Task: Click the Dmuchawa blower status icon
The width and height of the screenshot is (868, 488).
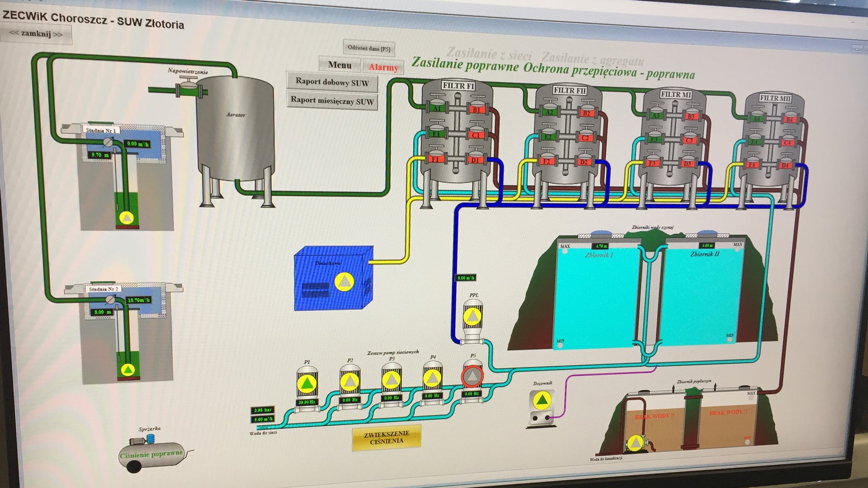Action: [x=344, y=282]
